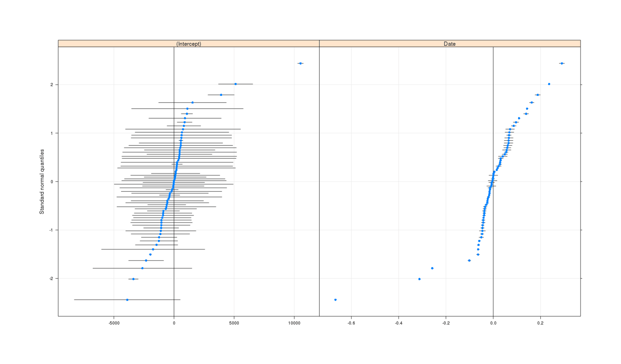Viewport: 621px width, 364px height.
Task: Click the y-axis tick label -2
Action: [x=51, y=278]
